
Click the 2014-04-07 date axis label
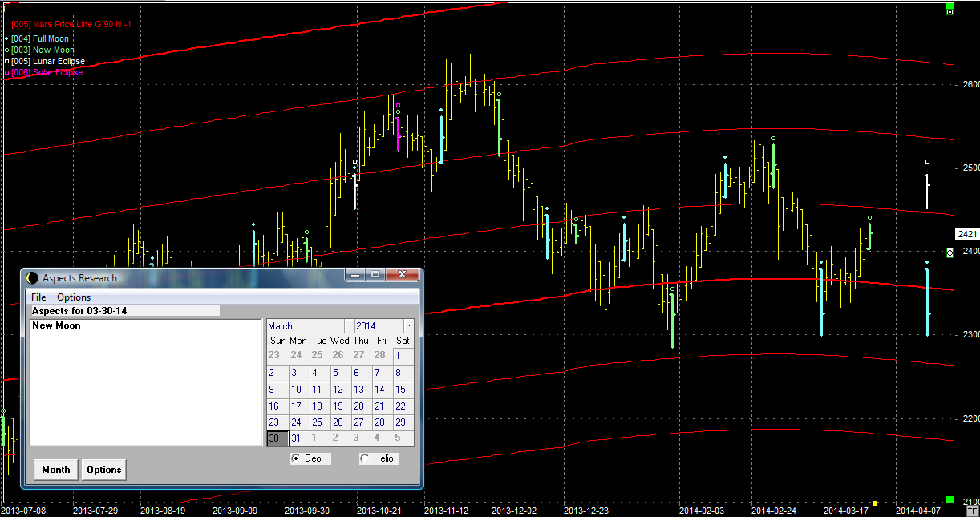917,510
